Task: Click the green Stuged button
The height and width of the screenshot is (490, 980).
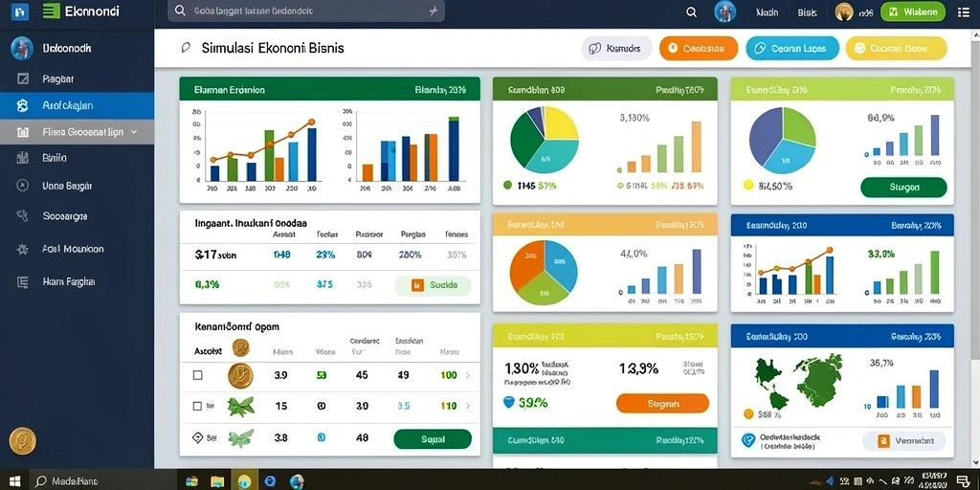Action: click(903, 187)
